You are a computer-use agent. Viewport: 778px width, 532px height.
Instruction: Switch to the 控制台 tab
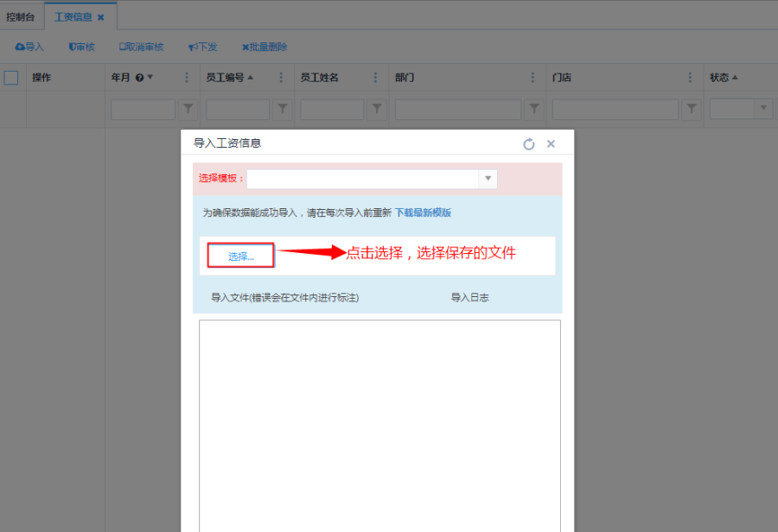pyautogui.click(x=21, y=16)
